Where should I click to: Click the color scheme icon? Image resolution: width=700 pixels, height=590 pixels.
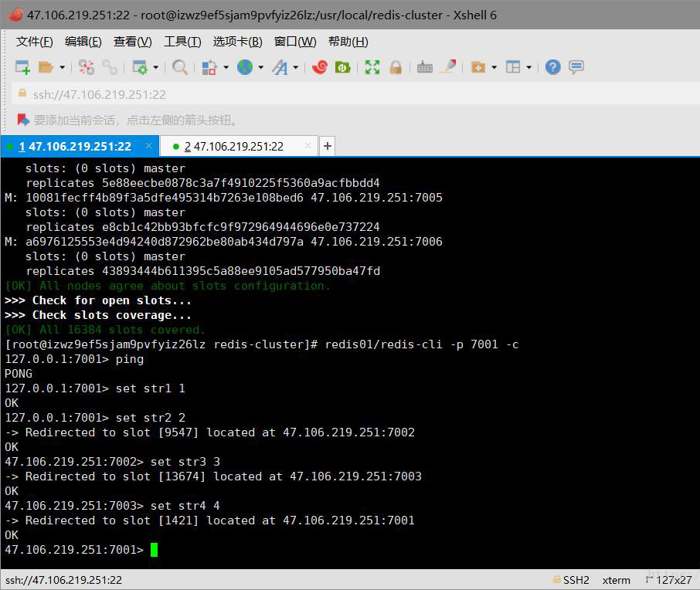[209, 67]
